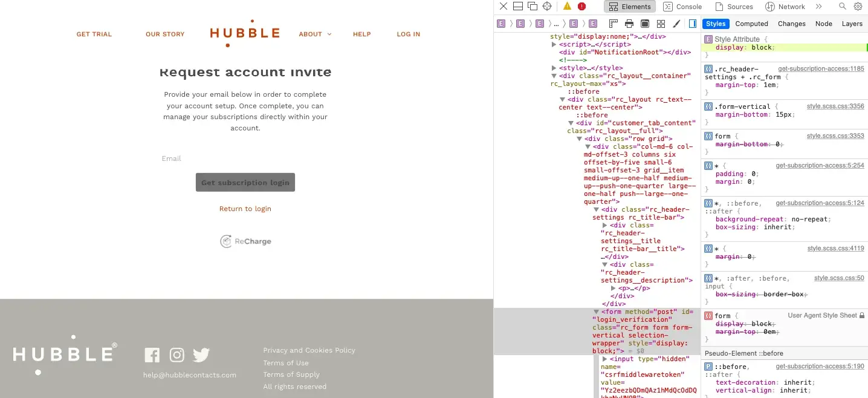Click the ReCharge logo
The image size is (868, 398).
[245, 241]
